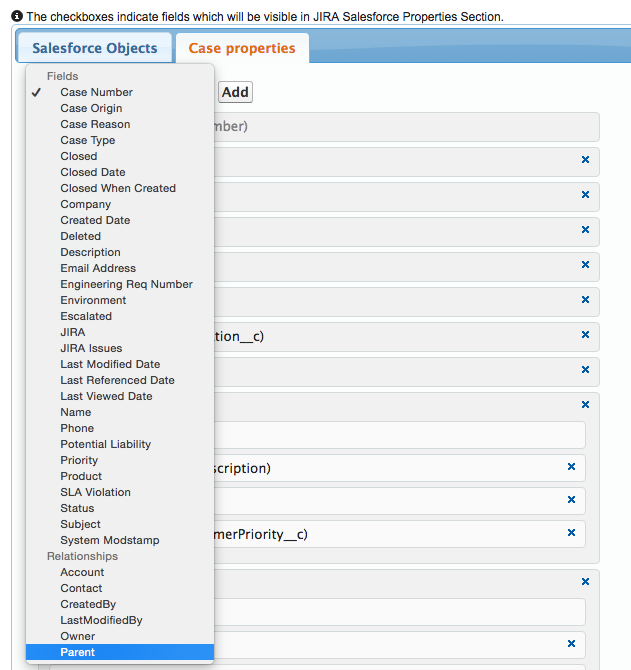Remove the merPriority__c row
Viewport: 631px width, 670px height.
tap(571, 532)
